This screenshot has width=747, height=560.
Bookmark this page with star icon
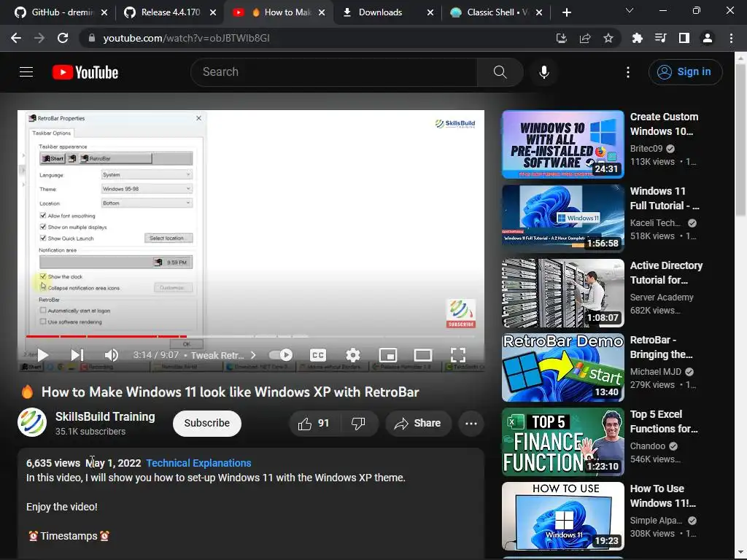coord(608,38)
